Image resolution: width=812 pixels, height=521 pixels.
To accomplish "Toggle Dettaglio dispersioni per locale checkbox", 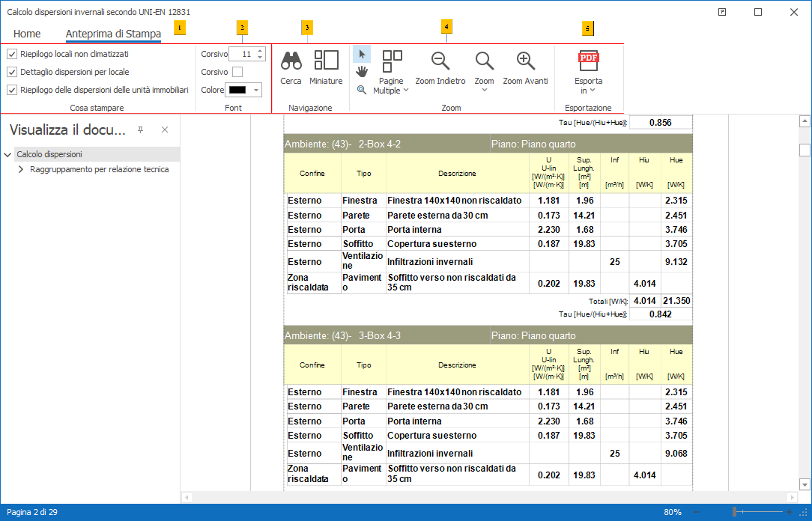I will point(12,72).
